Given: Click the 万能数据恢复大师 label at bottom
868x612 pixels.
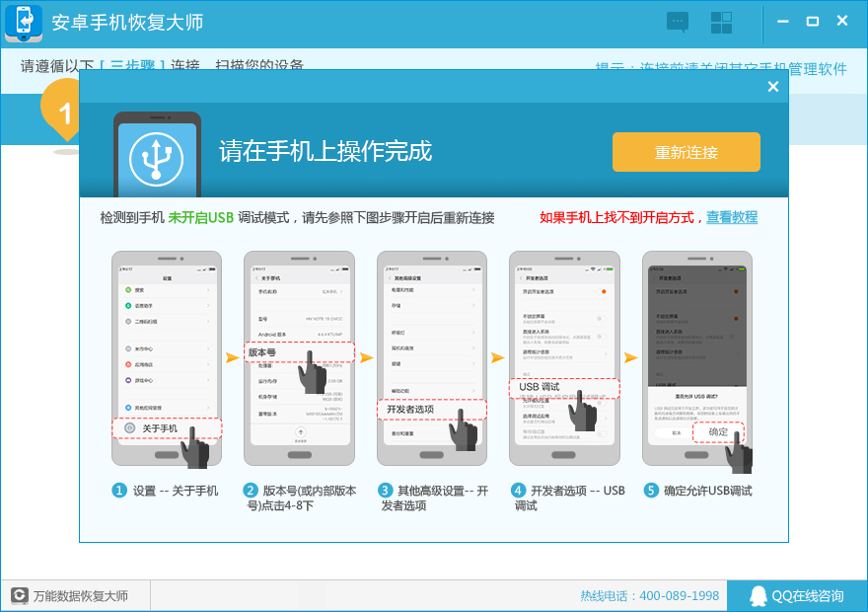Looking at the screenshot, I should coord(81,596).
